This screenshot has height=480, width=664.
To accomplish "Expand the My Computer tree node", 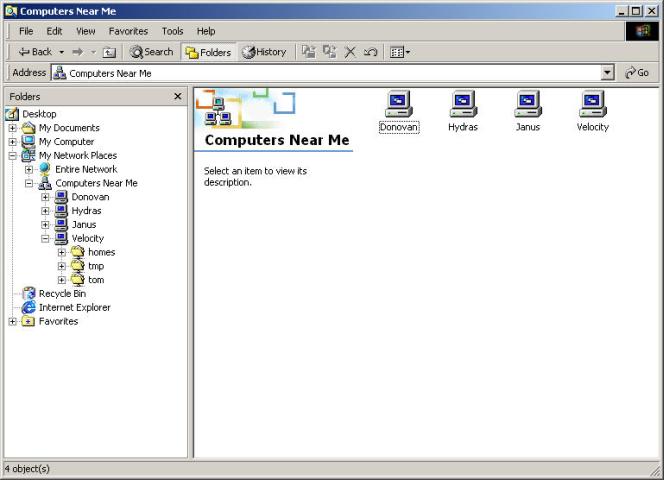I will click(x=12, y=142).
